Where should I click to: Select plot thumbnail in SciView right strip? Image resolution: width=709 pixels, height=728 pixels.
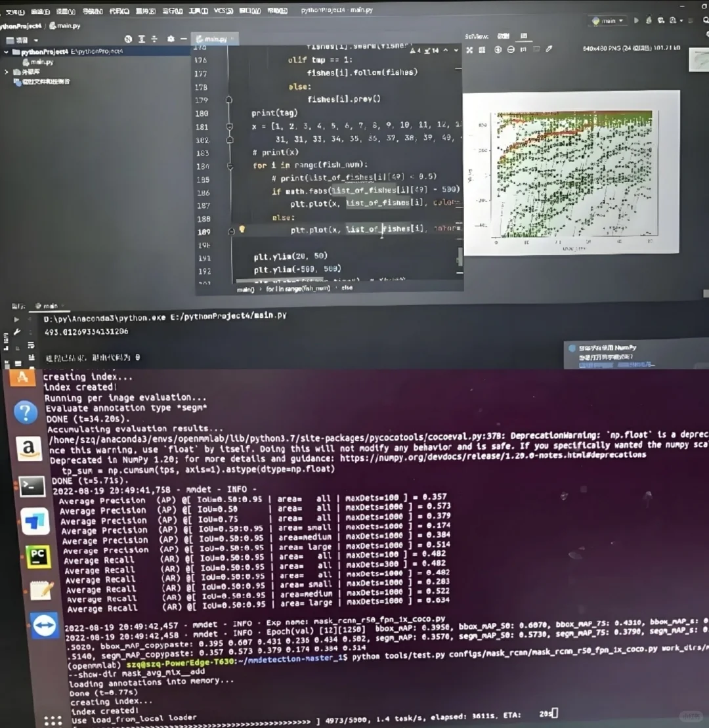[698, 60]
